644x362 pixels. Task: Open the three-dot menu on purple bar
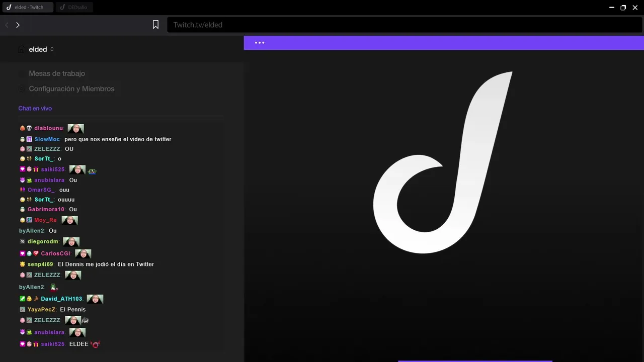point(260,43)
